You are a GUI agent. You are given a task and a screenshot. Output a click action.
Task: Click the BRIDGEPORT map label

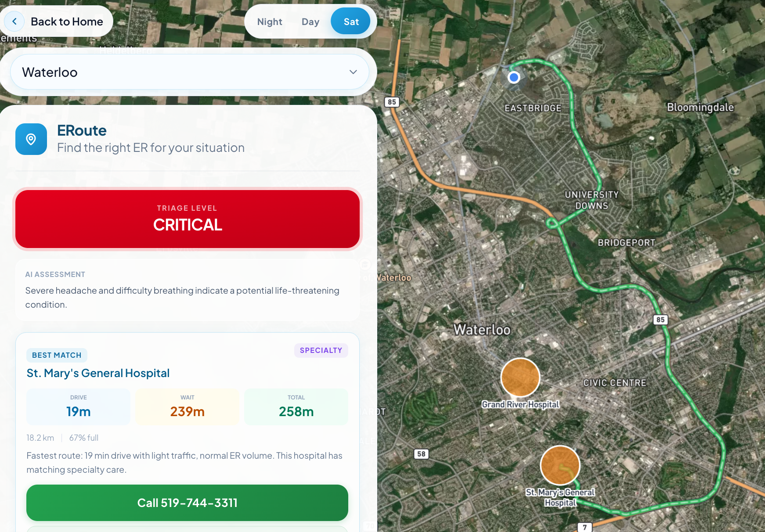coord(627,243)
